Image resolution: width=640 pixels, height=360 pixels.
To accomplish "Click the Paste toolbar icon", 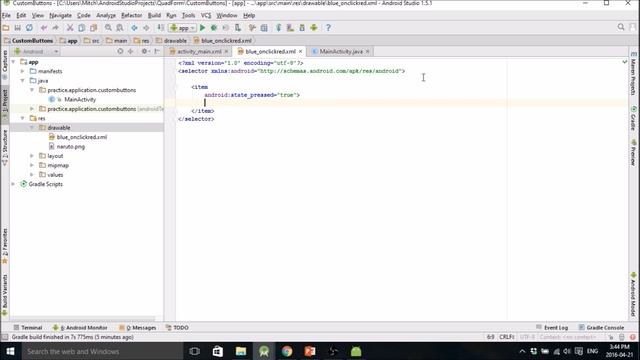I will [93, 28].
